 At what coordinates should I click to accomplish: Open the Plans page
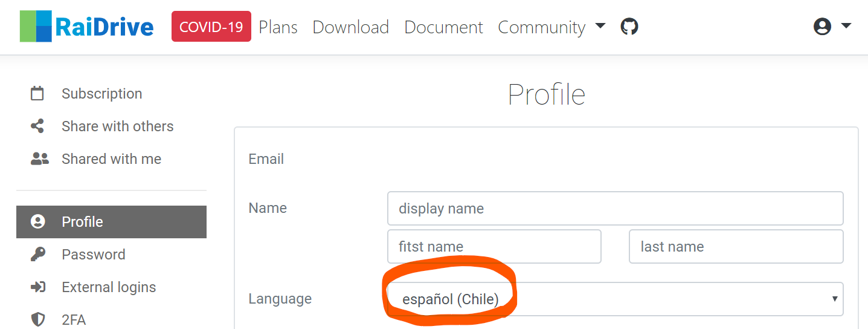[278, 27]
